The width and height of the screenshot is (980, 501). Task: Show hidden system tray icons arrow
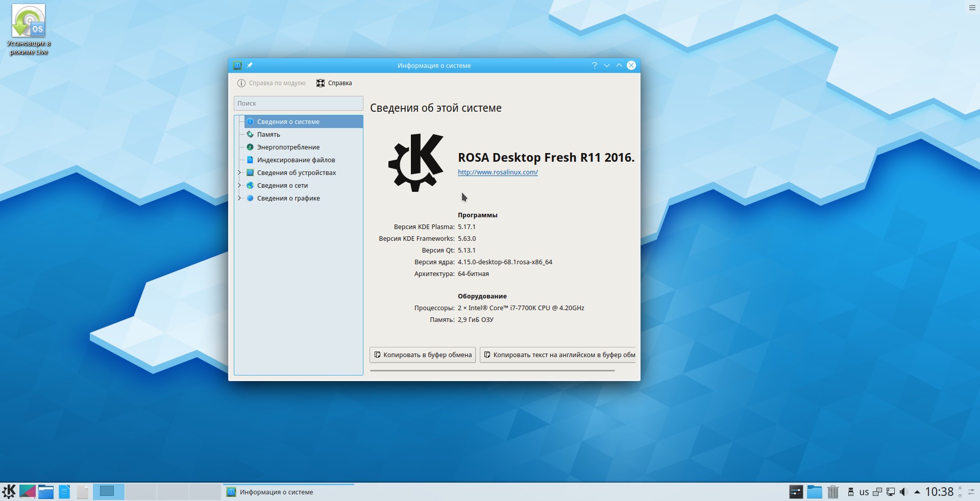click(x=917, y=492)
